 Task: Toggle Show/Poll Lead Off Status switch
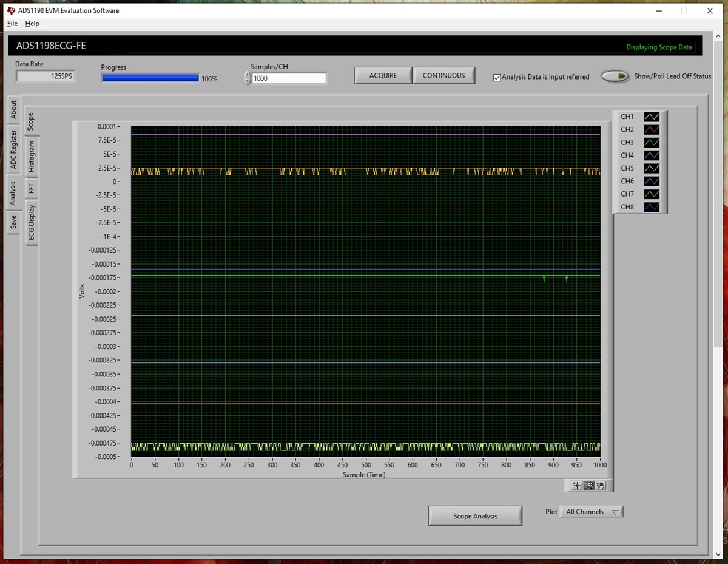pyautogui.click(x=615, y=76)
